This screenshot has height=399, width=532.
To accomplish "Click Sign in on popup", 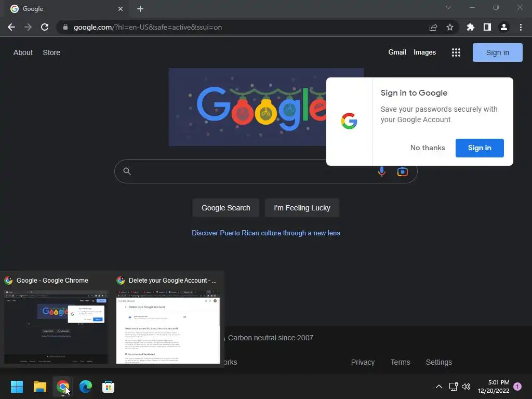I will coord(480,148).
